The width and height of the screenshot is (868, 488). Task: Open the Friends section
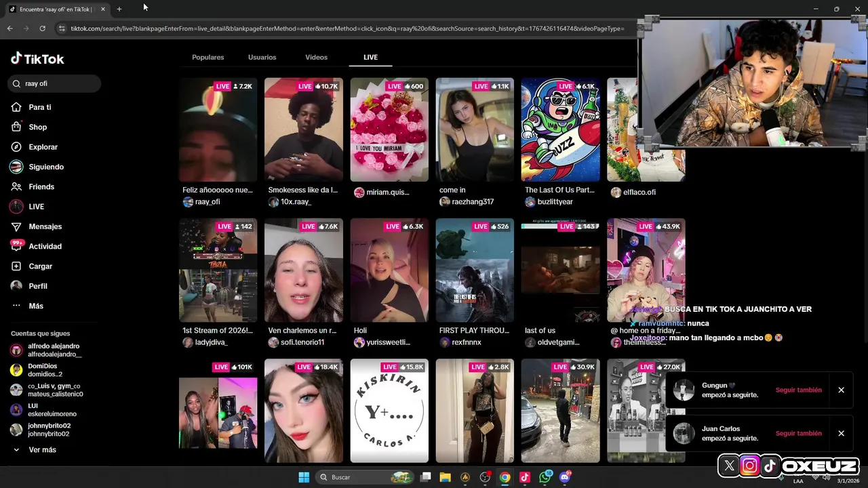[x=41, y=186]
